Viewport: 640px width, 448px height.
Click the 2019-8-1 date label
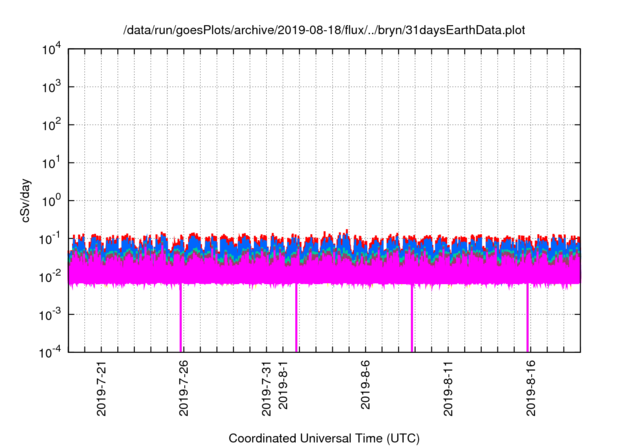pos(283,385)
